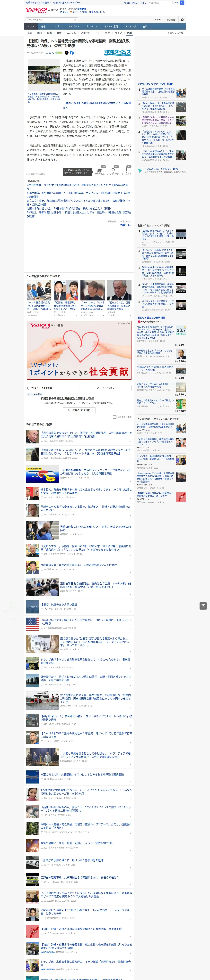Open the settings gear in the header
This screenshot has width=210, height=980.
pyautogui.click(x=182, y=19)
